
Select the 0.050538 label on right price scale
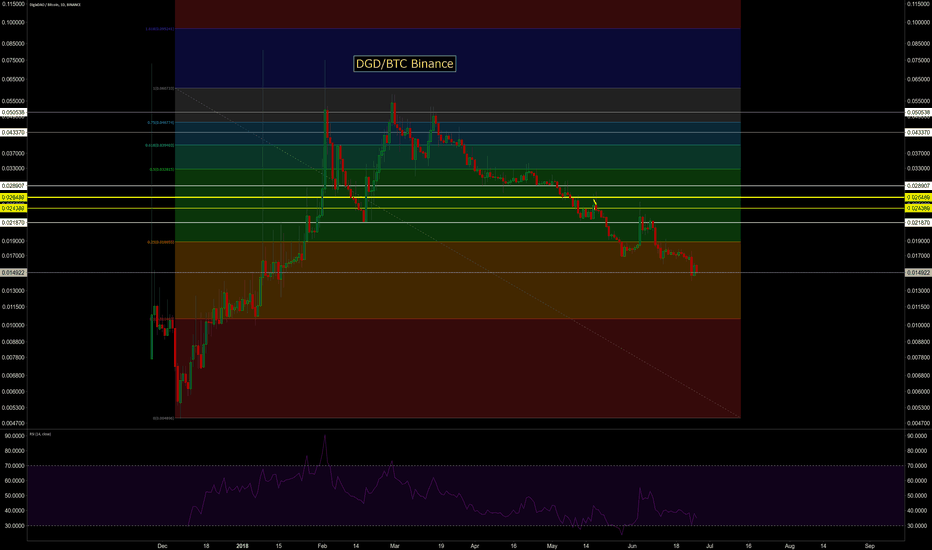918,112
